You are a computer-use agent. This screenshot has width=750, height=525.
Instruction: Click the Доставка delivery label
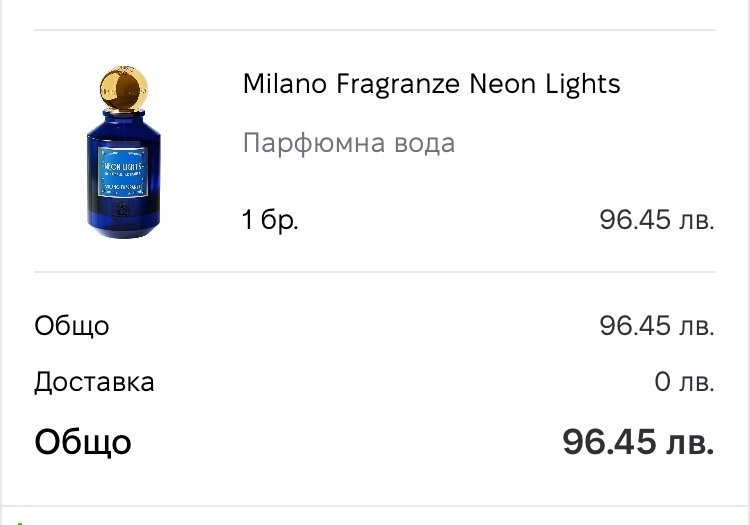pos(94,382)
